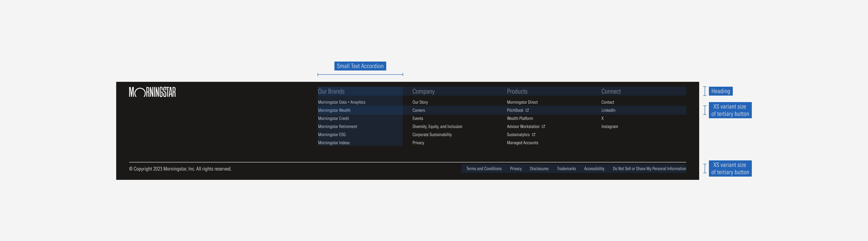Screen dimensions: 868x241
Task: Open the Managed Accounts link
Action: (x=522, y=143)
